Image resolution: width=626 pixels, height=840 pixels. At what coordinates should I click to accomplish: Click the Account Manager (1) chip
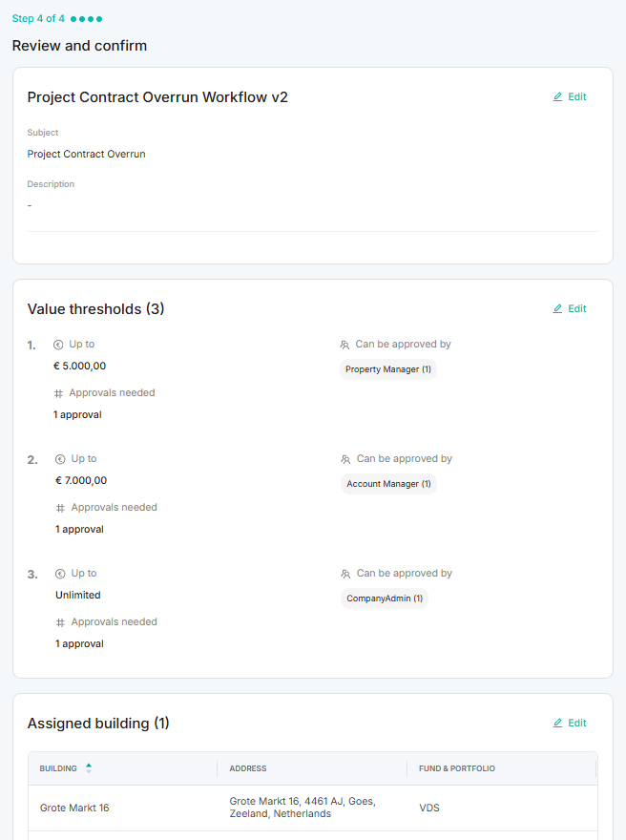(x=388, y=484)
